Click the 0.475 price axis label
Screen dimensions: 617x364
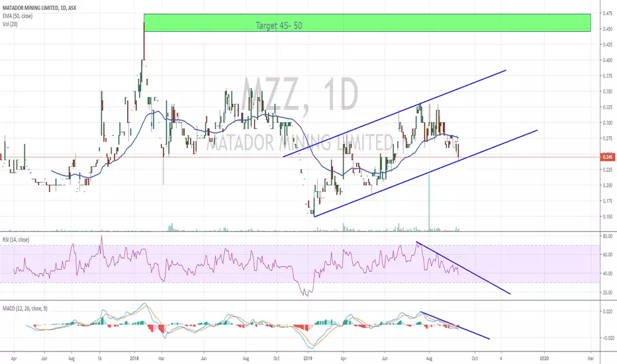pyautogui.click(x=608, y=13)
